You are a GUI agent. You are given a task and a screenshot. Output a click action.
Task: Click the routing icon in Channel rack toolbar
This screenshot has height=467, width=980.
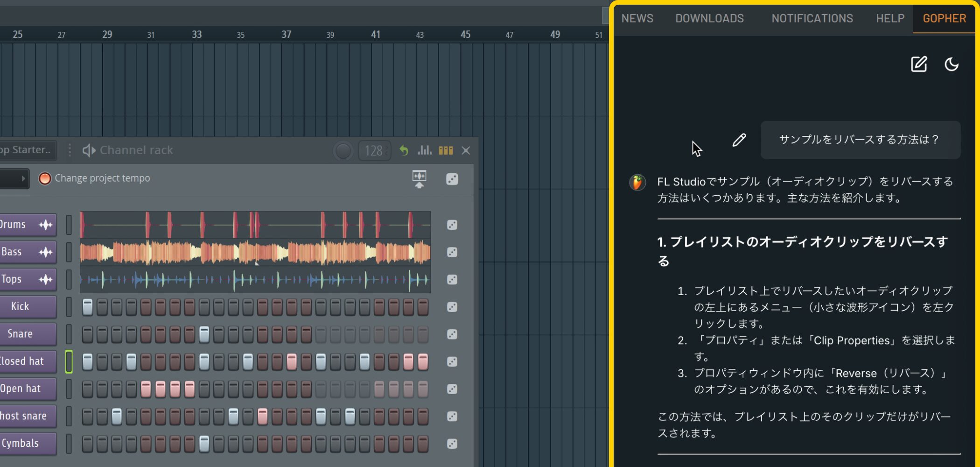pyautogui.click(x=419, y=179)
